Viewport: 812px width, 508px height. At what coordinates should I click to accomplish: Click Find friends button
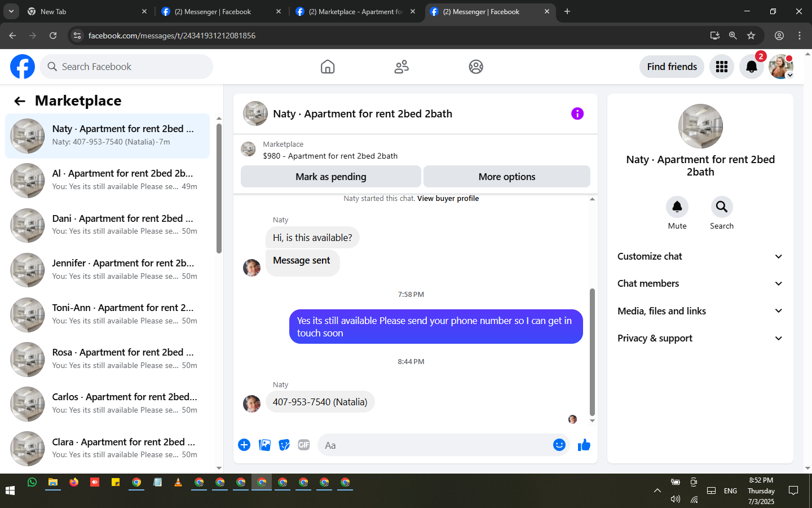pyautogui.click(x=672, y=67)
